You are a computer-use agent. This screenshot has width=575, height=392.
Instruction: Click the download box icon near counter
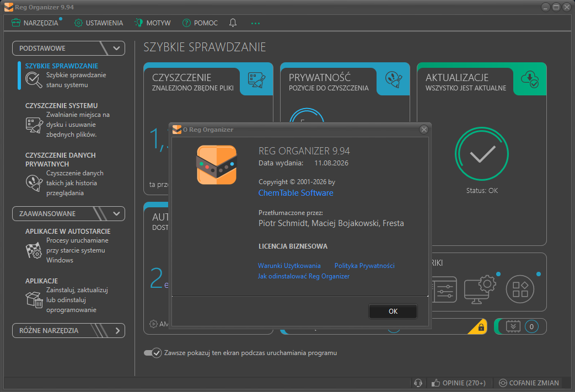(513, 326)
